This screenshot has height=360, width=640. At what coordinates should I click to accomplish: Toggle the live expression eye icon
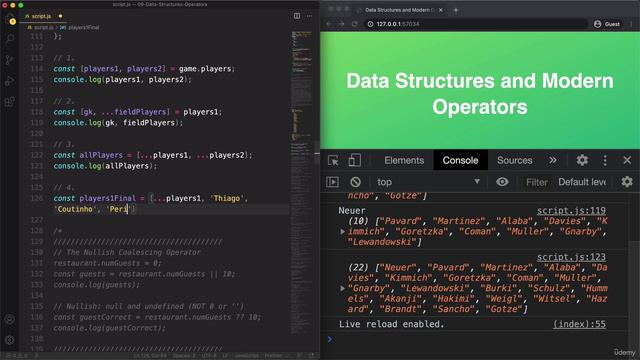(x=502, y=182)
